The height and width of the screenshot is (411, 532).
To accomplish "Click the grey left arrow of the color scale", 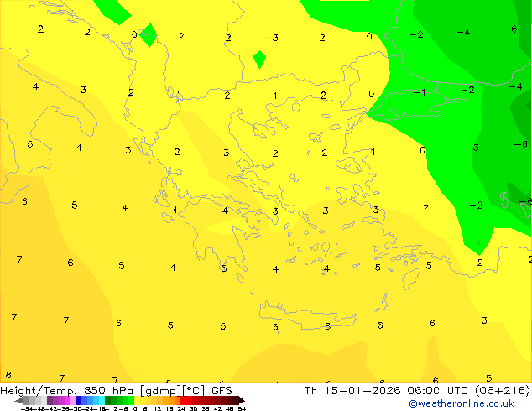I will click(19, 401).
